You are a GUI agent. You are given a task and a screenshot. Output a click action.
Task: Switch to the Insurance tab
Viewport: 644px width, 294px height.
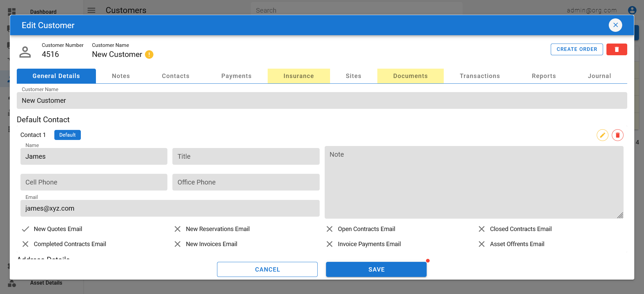299,76
